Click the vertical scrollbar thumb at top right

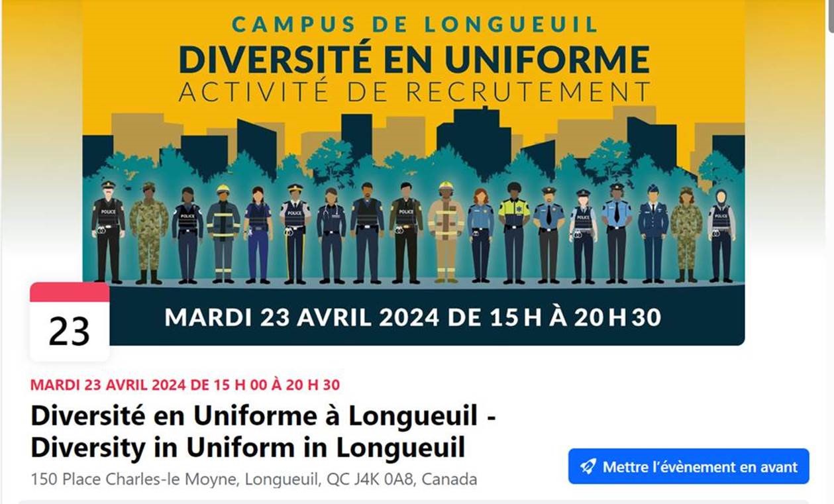[x=831, y=17]
